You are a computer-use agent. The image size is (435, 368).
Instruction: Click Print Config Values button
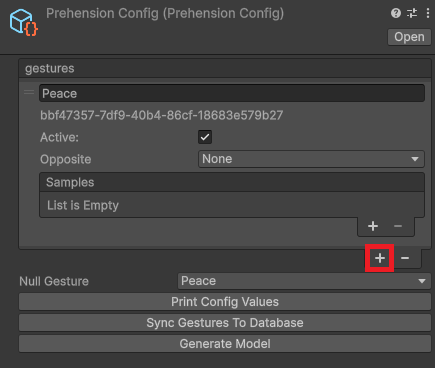pos(225,302)
